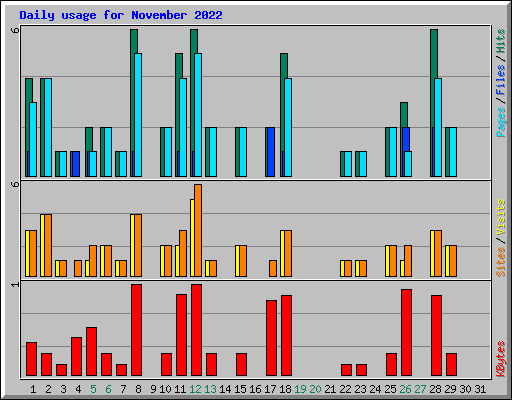Click the Sites legend label in orange
512x400 pixels.
pos(500,262)
